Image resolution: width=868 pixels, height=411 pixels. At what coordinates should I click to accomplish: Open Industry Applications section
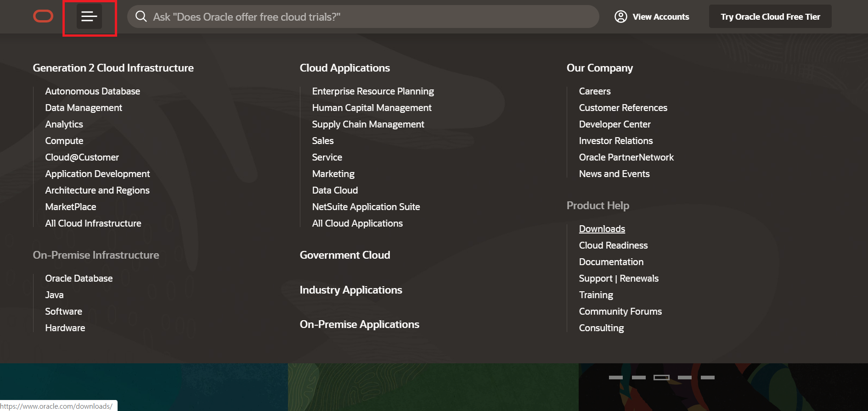tap(350, 290)
